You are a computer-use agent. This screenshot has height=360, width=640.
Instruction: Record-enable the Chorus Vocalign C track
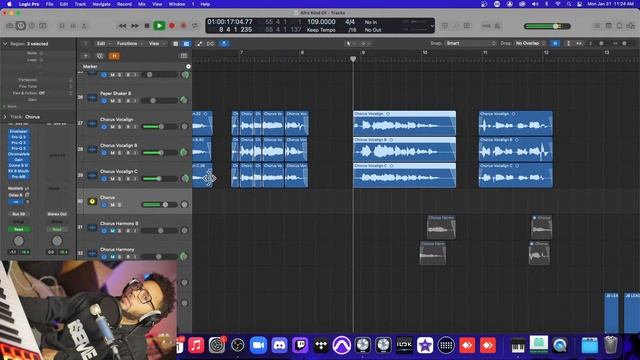pos(127,179)
